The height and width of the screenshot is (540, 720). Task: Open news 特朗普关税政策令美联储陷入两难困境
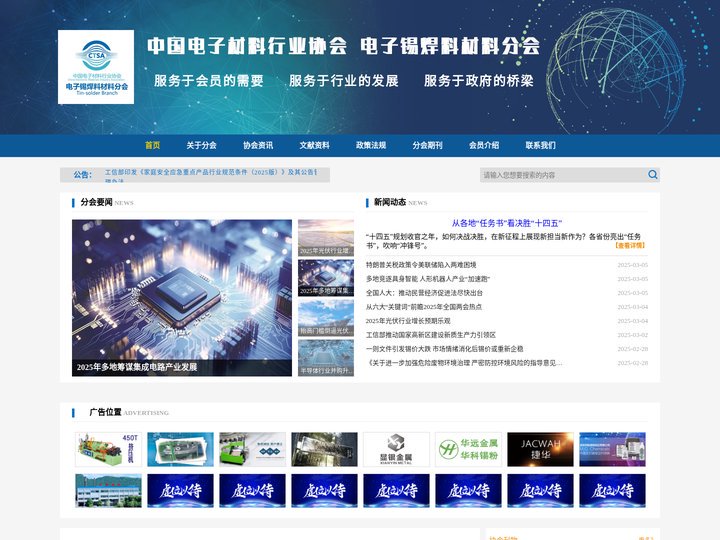click(x=421, y=265)
